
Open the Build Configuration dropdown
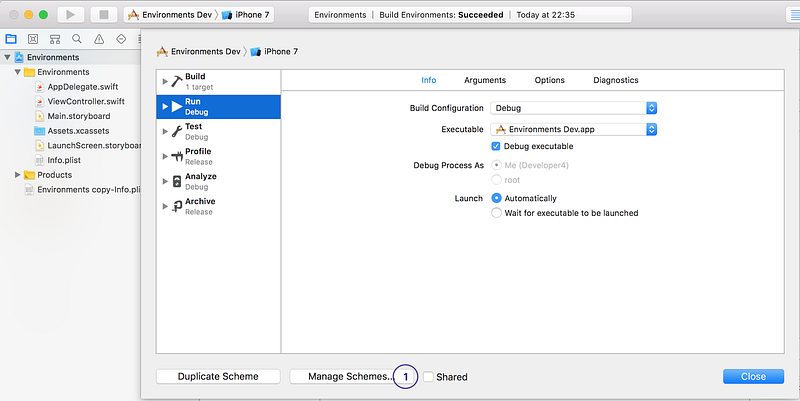(573, 108)
